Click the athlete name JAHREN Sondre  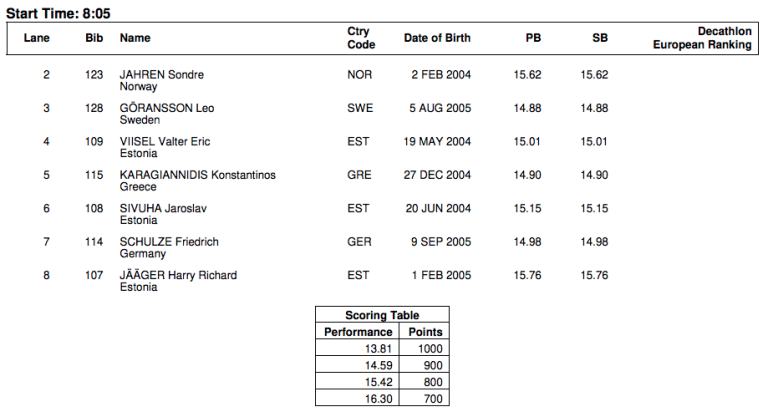pyautogui.click(x=160, y=75)
